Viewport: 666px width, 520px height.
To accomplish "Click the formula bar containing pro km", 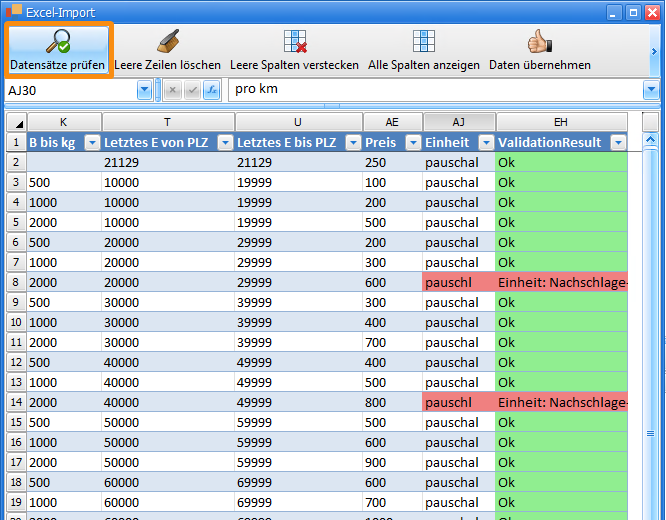I will (436, 90).
